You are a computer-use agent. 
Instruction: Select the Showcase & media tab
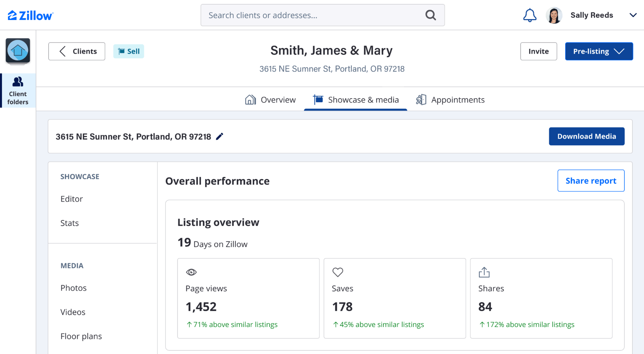click(x=355, y=100)
